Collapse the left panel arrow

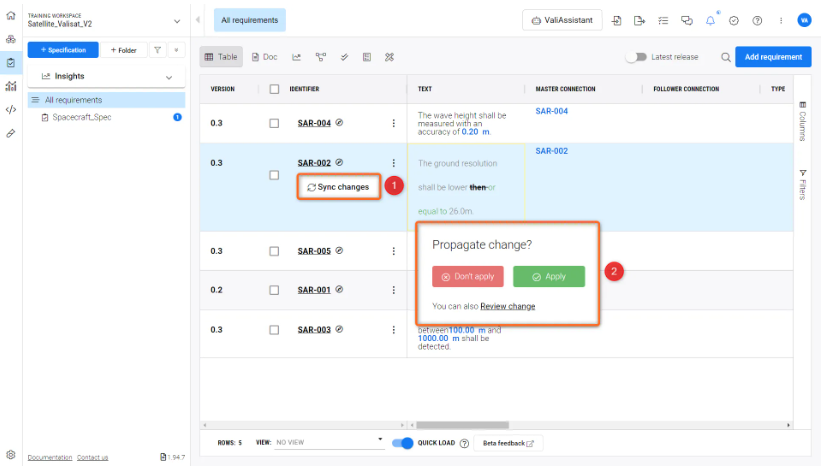[198, 20]
